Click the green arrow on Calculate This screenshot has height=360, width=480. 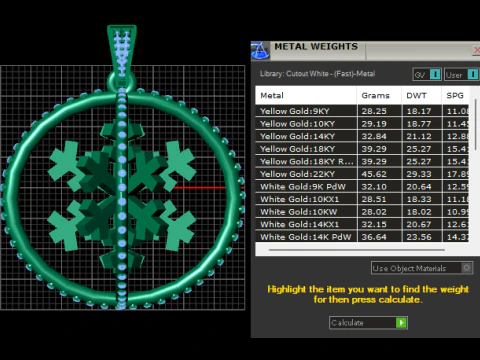[401, 323]
